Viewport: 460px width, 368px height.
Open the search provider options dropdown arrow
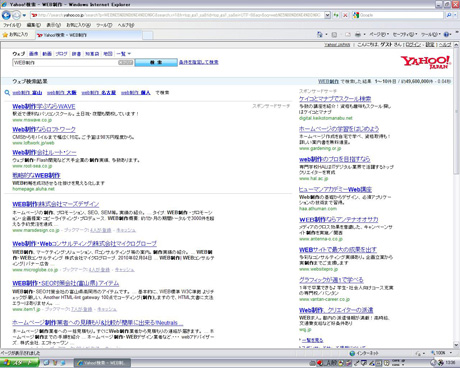455,15
